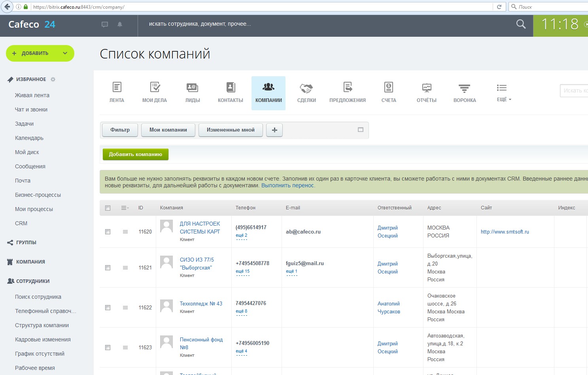Open favorites settings gear next to ИЗБРАННОЕ
The height and width of the screenshot is (375, 588).
[53, 79]
